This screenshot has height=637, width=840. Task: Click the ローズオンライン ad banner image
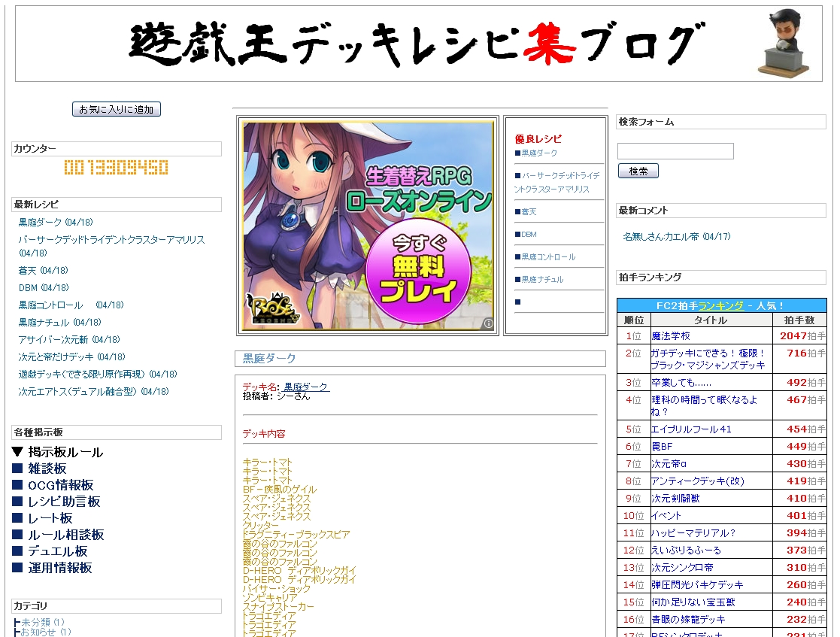pyautogui.click(x=368, y=226)
